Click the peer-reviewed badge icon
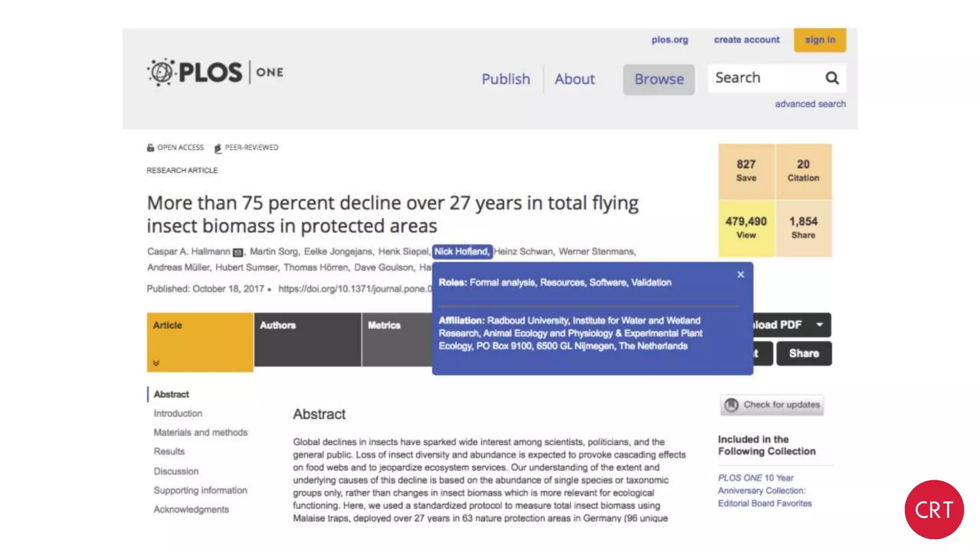This screenshot has height=551, width=980. click(218, 148)
